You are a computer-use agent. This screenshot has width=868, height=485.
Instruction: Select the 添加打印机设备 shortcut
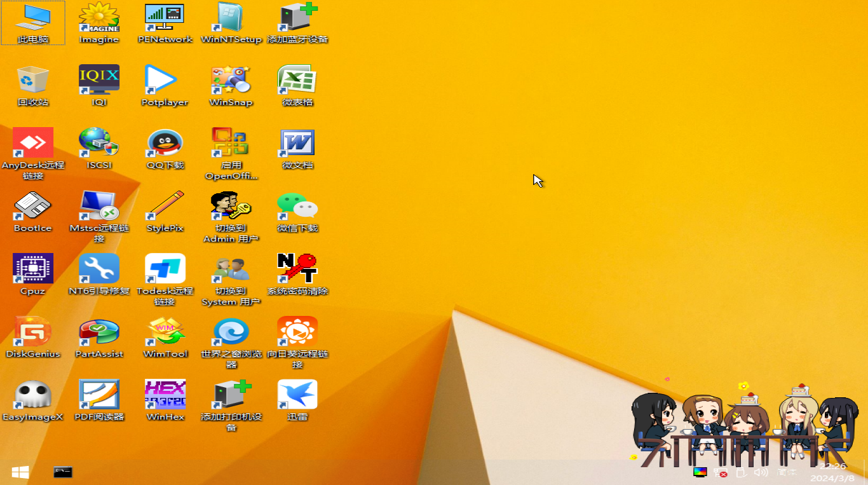tap(231, 406)
